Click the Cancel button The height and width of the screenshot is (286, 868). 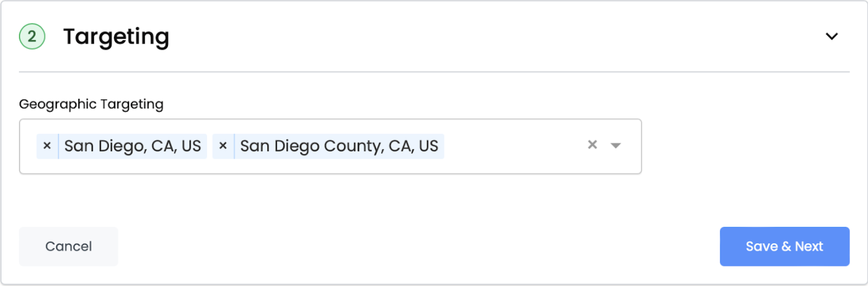click(x=69, y=246)
